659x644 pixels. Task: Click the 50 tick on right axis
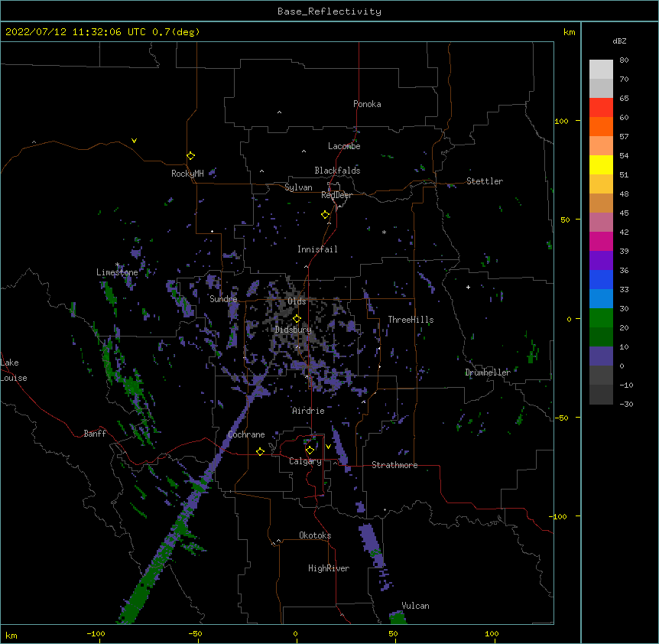point(565,220)
